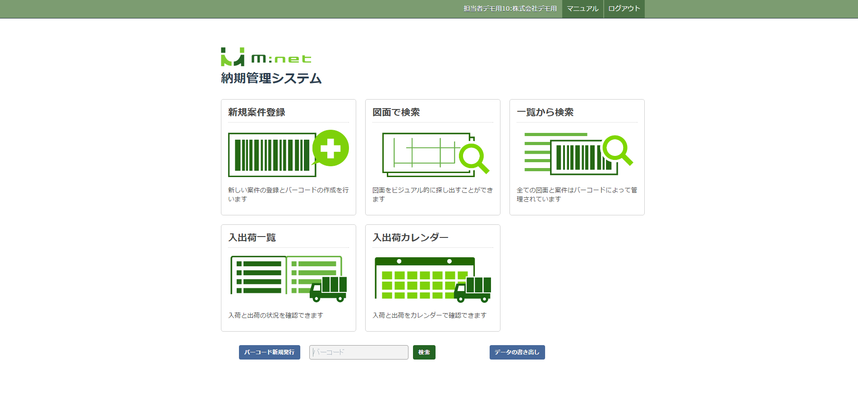Select the 入出荷一覧 card heading
Viewport: 858px width, 401px height.
(252, 238)
